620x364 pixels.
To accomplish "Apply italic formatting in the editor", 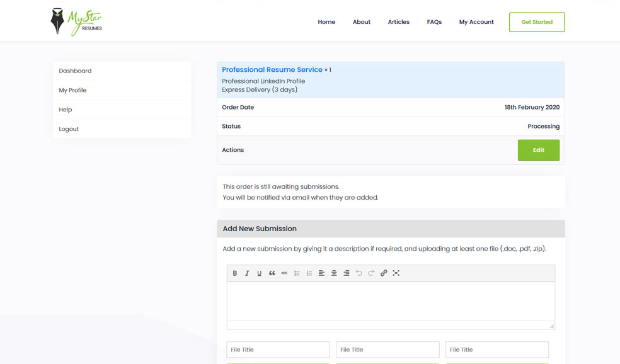I will click(x=247, y=273).
